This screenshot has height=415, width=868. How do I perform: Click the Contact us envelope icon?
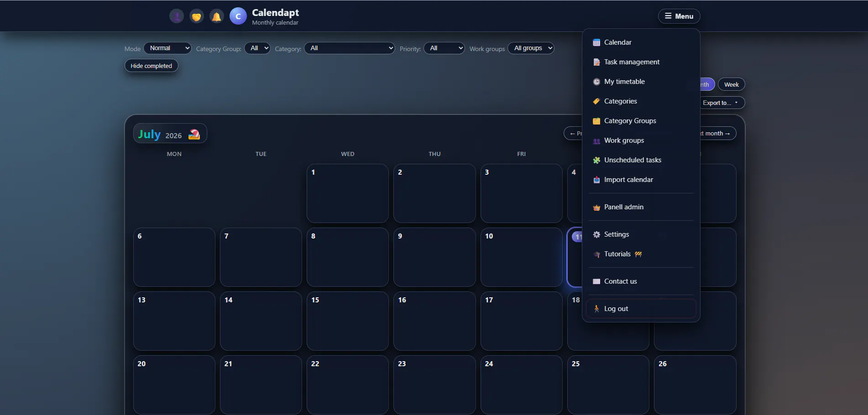tap(596, 281)
